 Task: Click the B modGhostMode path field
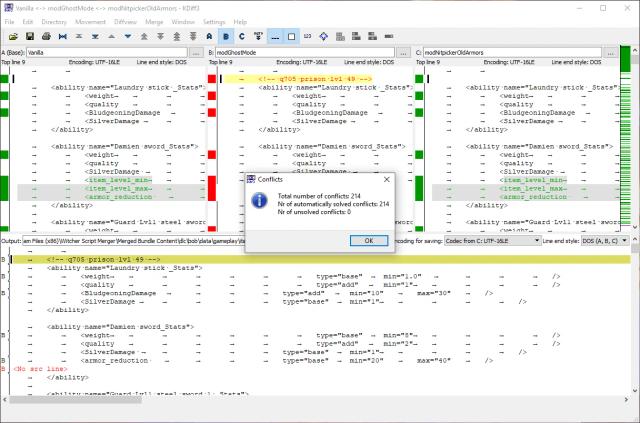click(x=305, y=53)
